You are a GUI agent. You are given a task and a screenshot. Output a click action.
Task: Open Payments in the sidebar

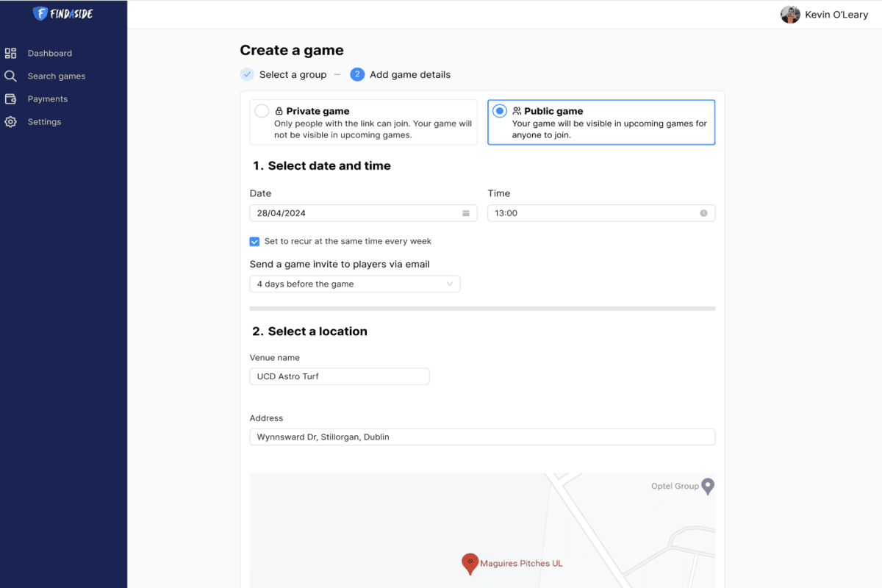(x=48, y=98)
